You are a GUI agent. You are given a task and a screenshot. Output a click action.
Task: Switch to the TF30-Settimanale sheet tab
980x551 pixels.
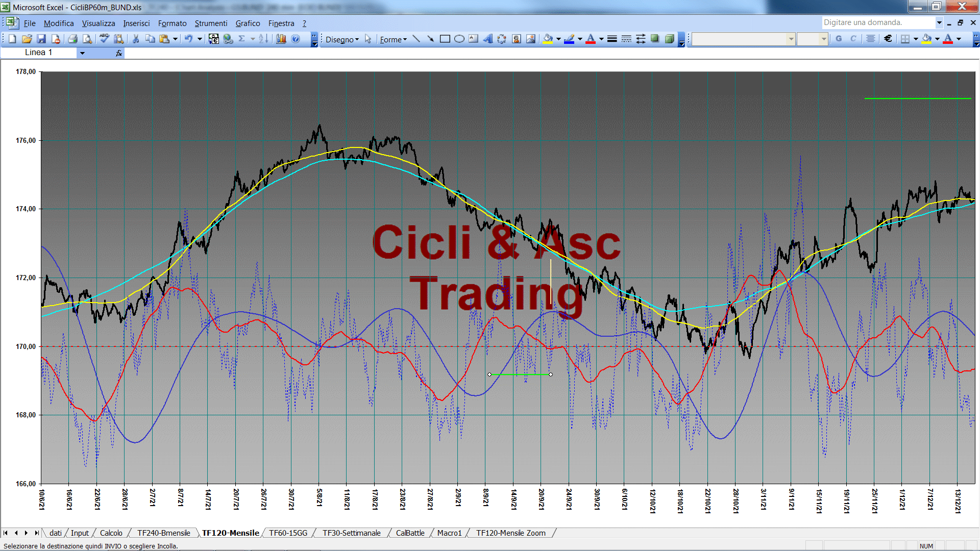coord(351,533)
